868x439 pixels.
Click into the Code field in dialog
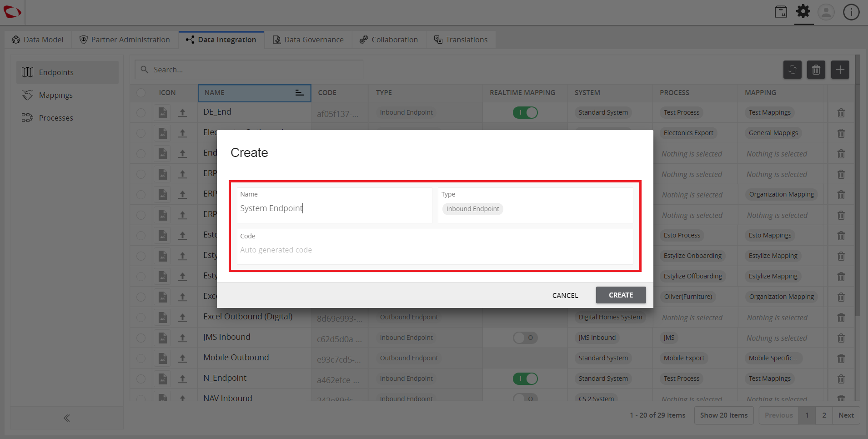point(435,247)
